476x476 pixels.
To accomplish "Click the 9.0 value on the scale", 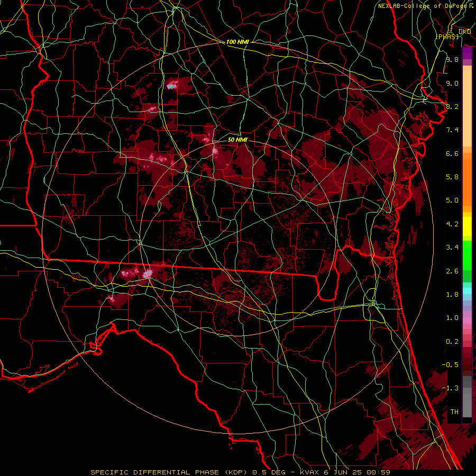I will (452, 83).
